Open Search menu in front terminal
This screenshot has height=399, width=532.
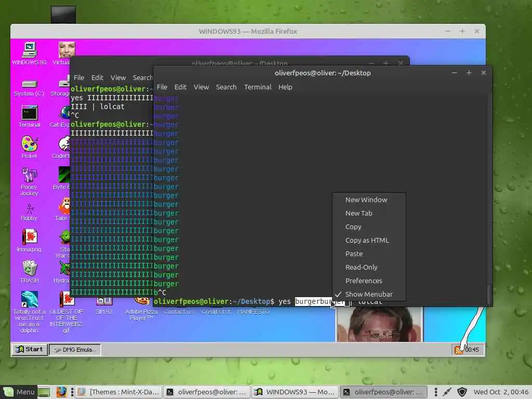point(227,87)
